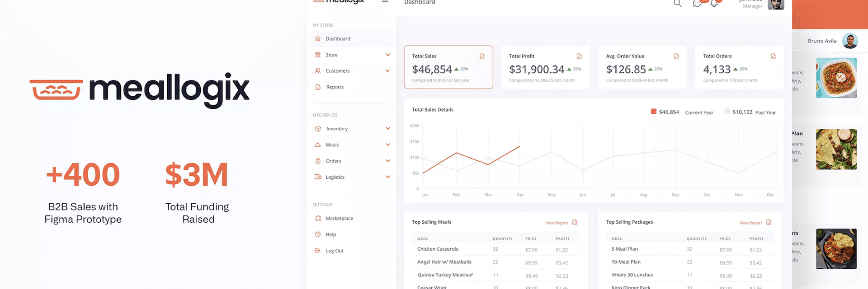Expand the Inventory submenu chevron
Screen dimensions: 868x289
click(387, 129)
